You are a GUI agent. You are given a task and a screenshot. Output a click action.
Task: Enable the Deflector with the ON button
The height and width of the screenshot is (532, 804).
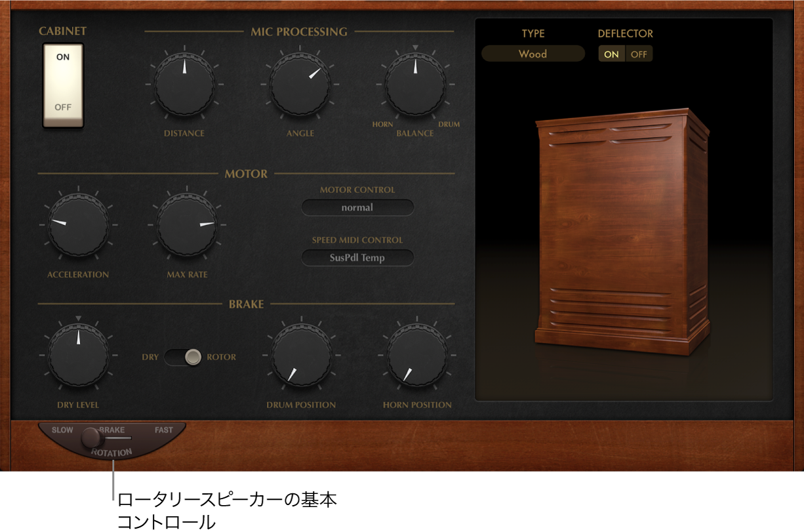coord(611,54)
